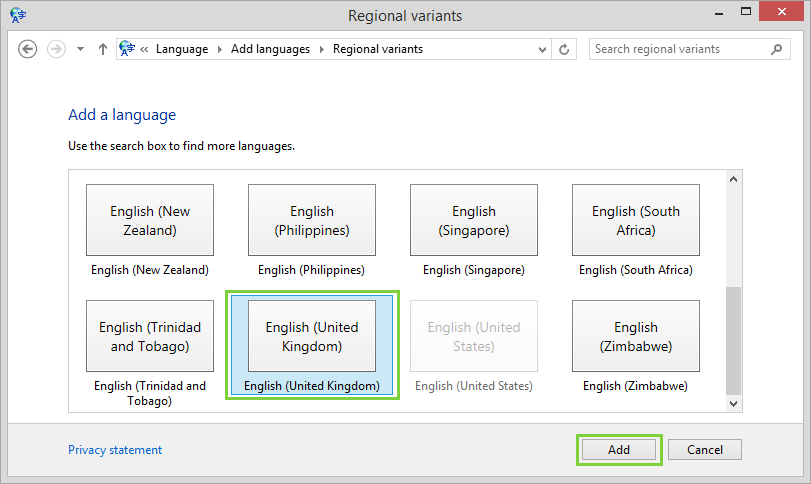Expand the address bar history dropdown

click(x=543, y=49)
